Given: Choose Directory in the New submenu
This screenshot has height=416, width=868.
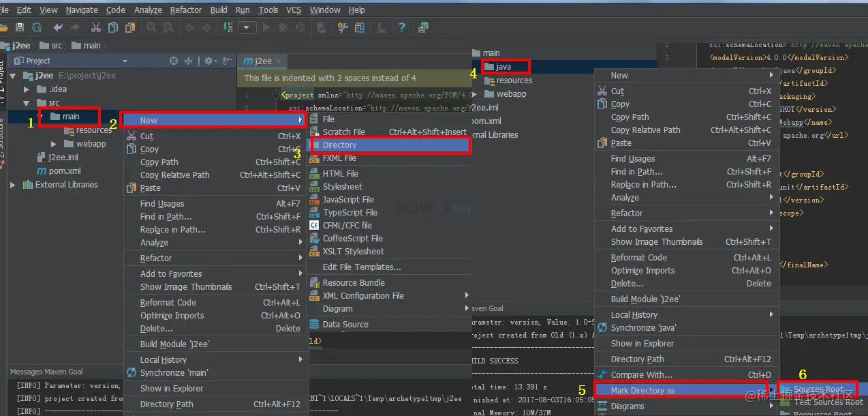Looking at the screenshot, I should [388, 145].
